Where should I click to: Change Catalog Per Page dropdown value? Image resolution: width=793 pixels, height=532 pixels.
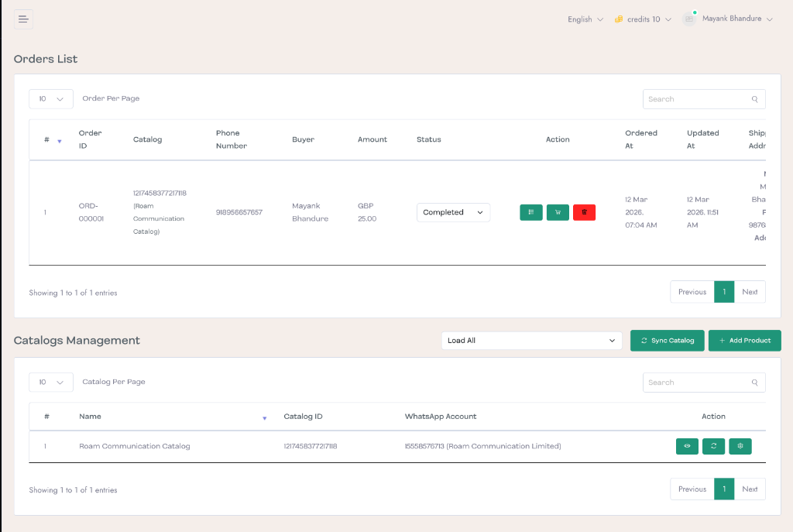(x=51, y=383)
